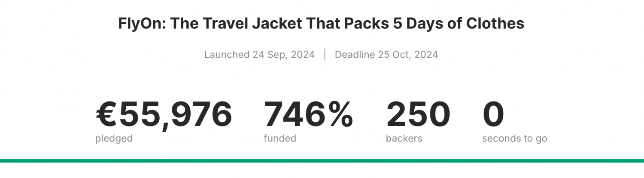Click the percent sign in the funded figure
Viewport: 644px width, 178px height.
tap(338, 115)
